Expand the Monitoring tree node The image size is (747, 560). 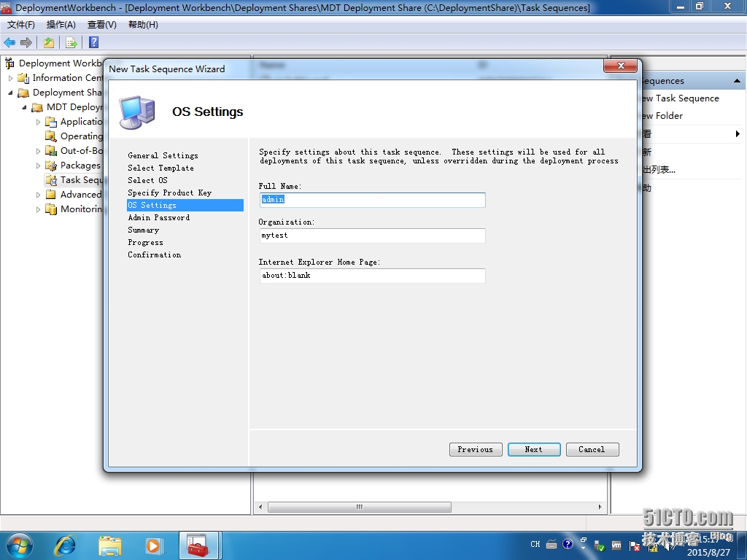point(38,209)
